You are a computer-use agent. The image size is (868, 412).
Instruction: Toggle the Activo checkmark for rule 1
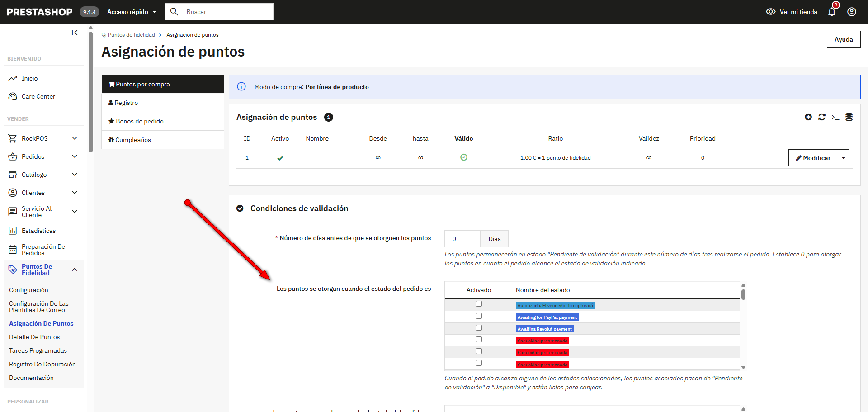pos(280,158)
